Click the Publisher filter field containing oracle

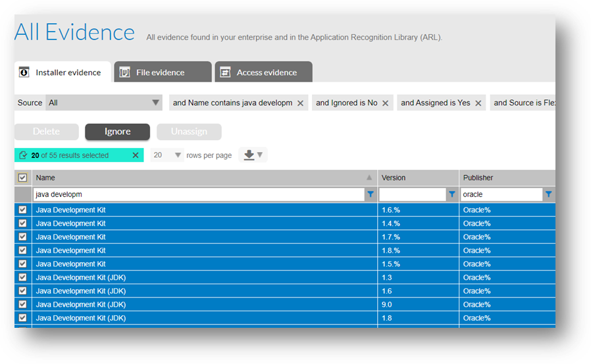(501, 194)
